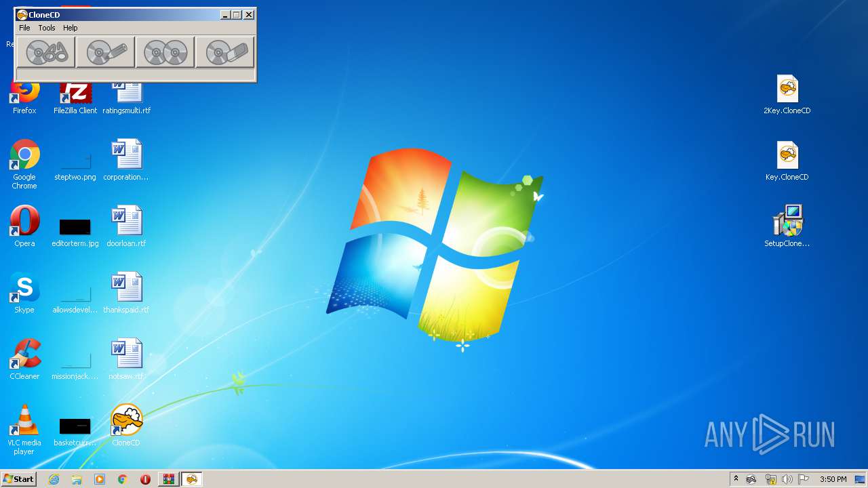Open the Action Center flag icon
This screenshot has width=868, height=488.
tap(804, 479)
